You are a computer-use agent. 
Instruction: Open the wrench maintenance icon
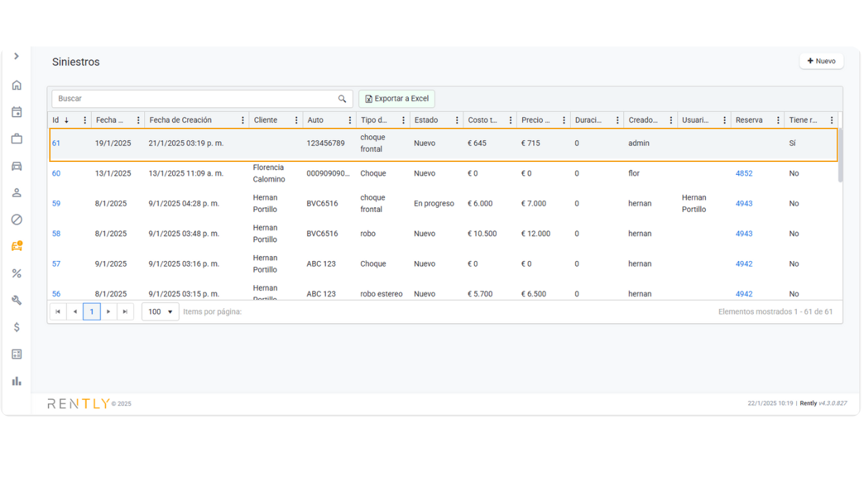pos(17,300)
